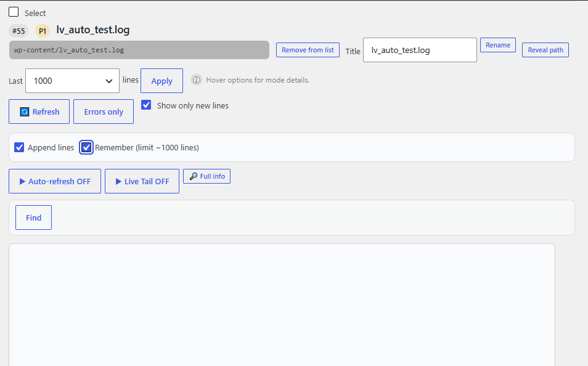
Task: Open the Last 1000 lines dropdown
Action: click(72, 81)
